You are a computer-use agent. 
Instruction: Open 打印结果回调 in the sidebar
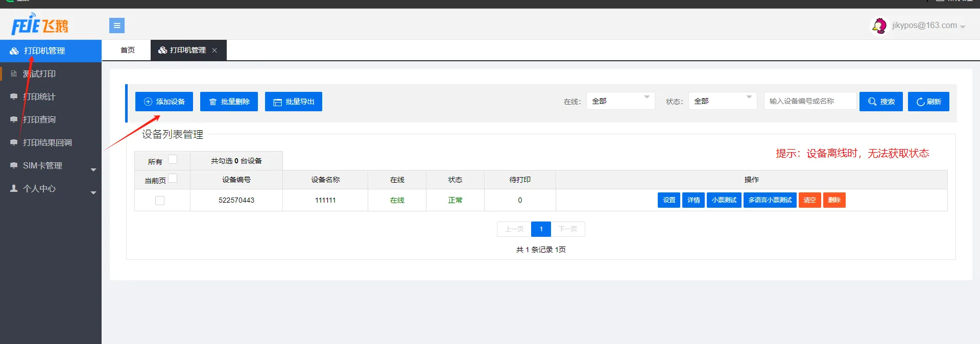click(x=47, y=143)
